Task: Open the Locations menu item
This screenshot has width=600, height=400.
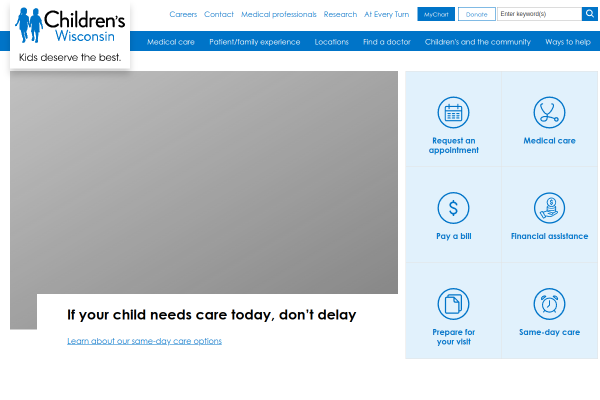Action: tap(331, 42)
